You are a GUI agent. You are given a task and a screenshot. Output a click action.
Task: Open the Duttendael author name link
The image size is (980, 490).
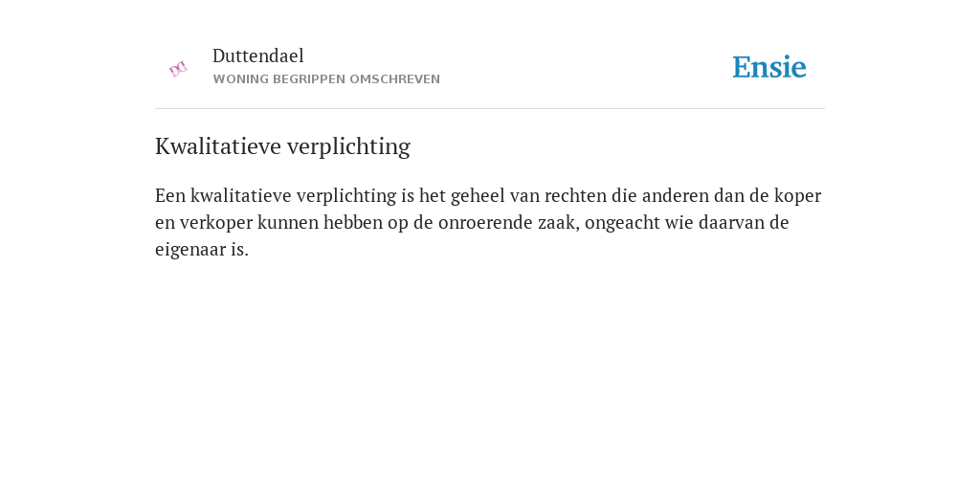pos(258,56)
